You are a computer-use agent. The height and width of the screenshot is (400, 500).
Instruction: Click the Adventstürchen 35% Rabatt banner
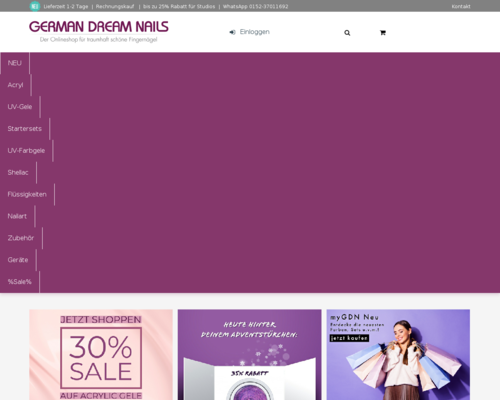click(x=250, y=355)
